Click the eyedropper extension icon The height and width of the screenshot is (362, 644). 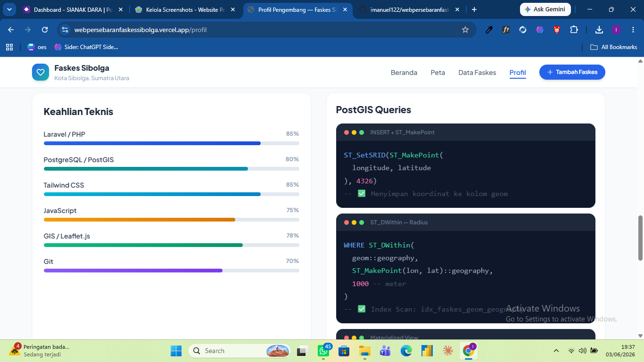pos(489,30)
